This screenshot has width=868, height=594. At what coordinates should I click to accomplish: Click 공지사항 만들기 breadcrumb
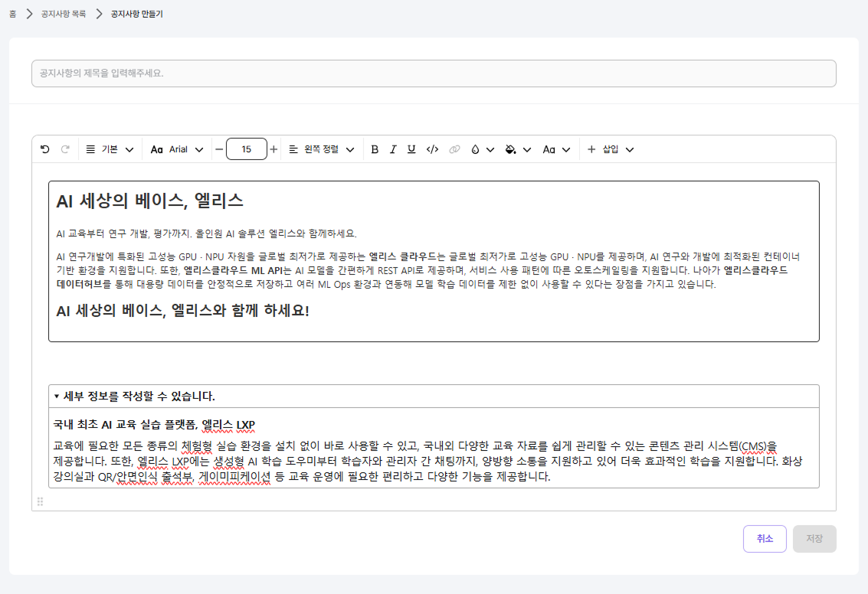point(136,14)
